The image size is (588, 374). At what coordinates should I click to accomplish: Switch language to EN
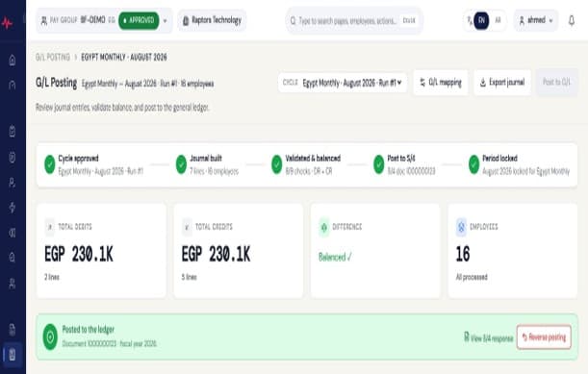pyautogui.click(x=481, y=20)
